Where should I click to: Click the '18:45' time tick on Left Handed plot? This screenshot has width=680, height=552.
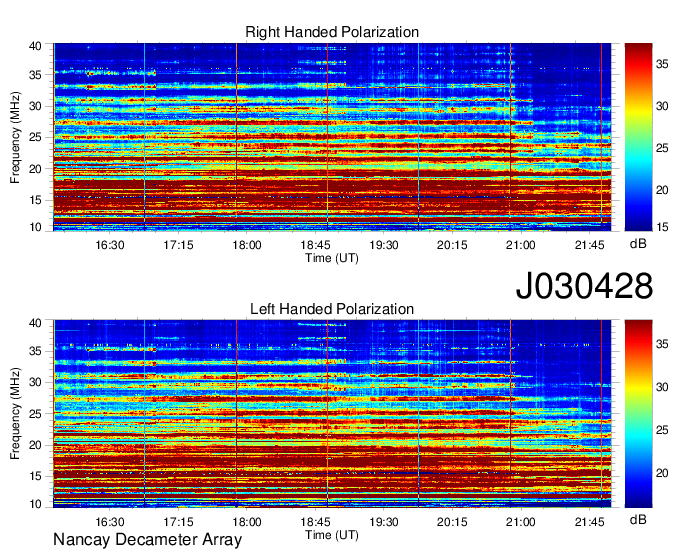coord(315,522)
